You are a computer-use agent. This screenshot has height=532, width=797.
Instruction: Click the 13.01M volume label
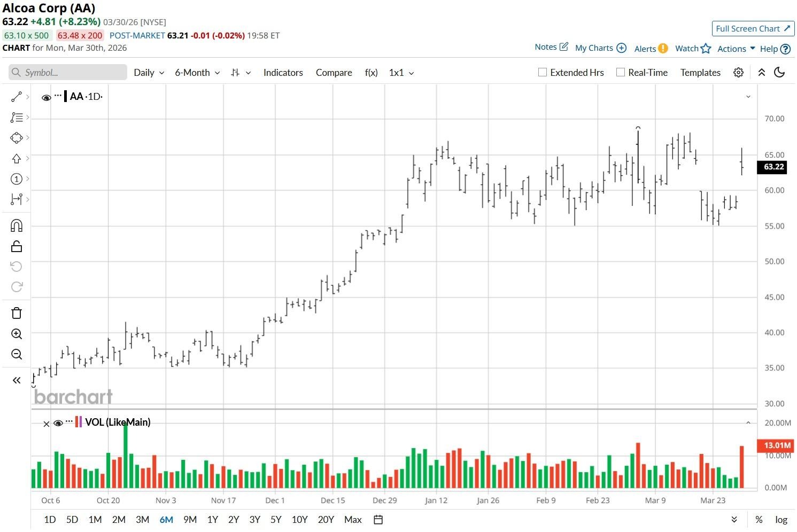[x=777, y=445]
